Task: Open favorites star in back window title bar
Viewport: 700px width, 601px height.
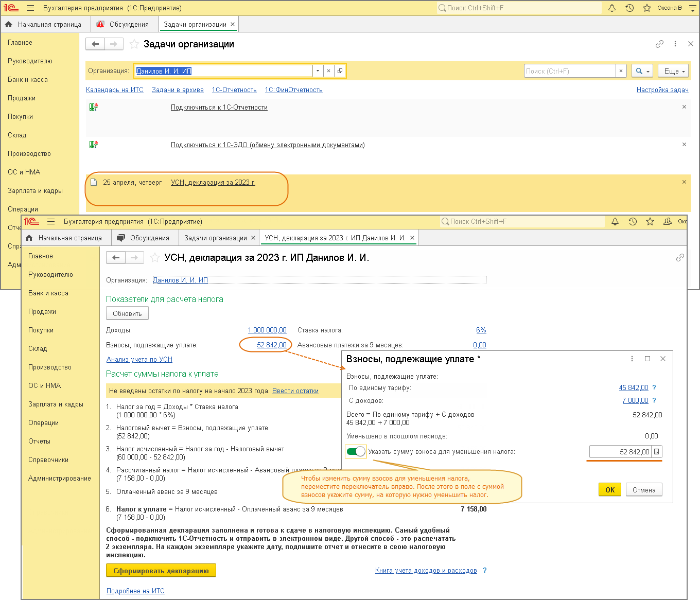Action: (647, 8)
